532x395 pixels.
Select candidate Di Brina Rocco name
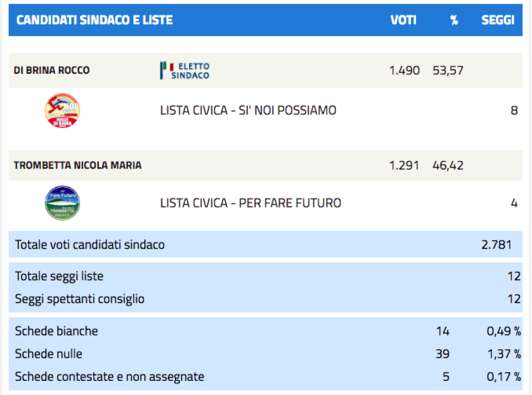point(52,70)
